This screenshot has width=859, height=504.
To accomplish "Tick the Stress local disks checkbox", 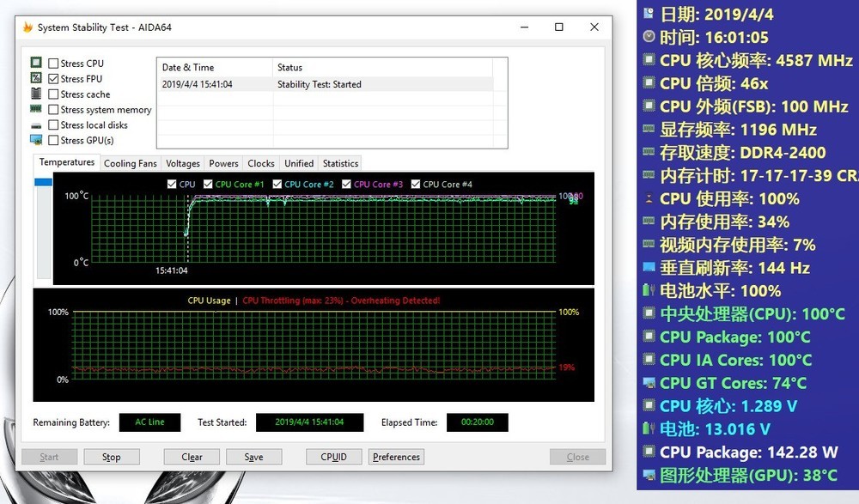I will tap(53, 124).
